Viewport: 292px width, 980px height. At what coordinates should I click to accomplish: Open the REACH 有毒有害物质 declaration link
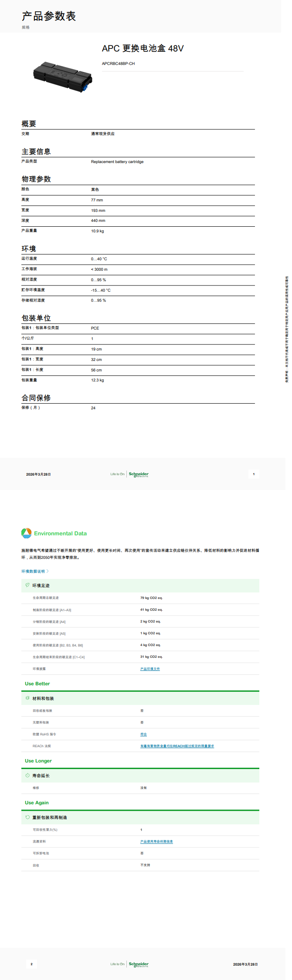pyautogui.click(x=177, y=746)
